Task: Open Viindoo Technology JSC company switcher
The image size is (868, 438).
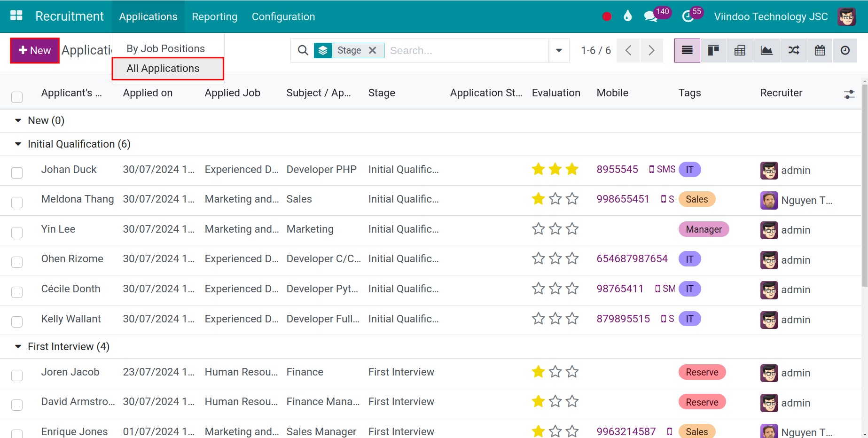Action: (x=771, y=16)
